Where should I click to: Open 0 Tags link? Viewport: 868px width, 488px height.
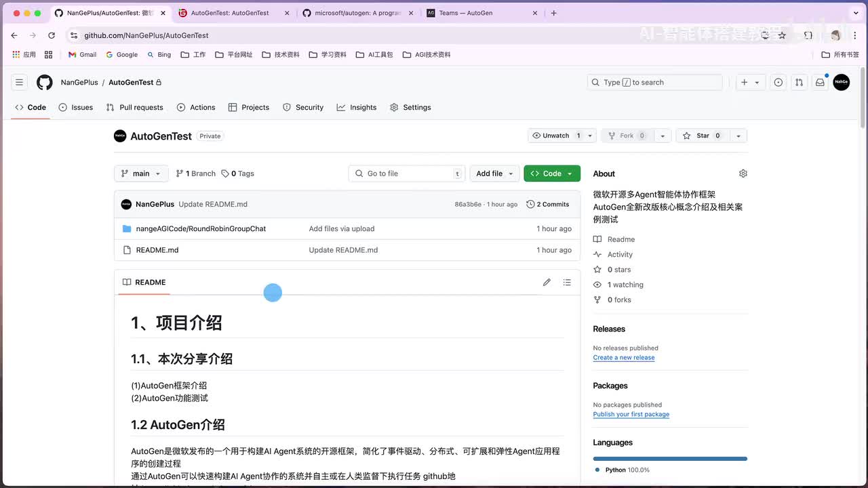(238, 174)
